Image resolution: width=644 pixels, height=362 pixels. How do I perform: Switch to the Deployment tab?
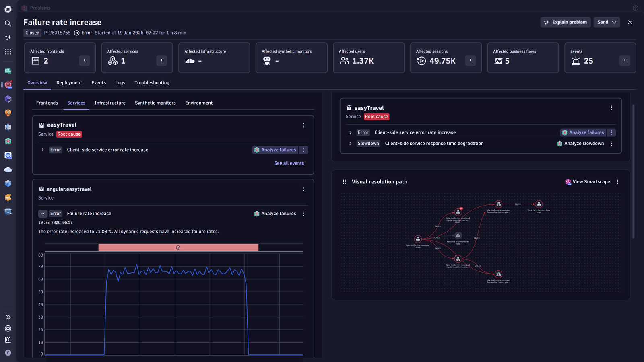[x=69, y=83]
